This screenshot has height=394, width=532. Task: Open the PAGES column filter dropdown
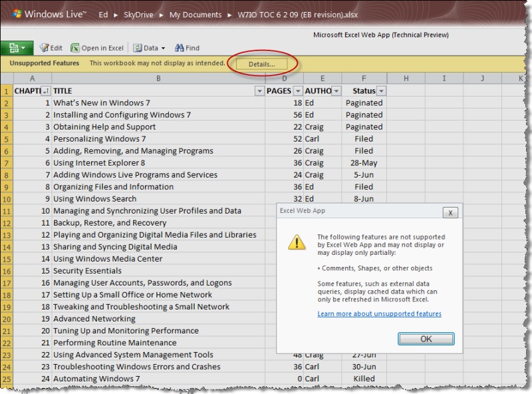297,91
